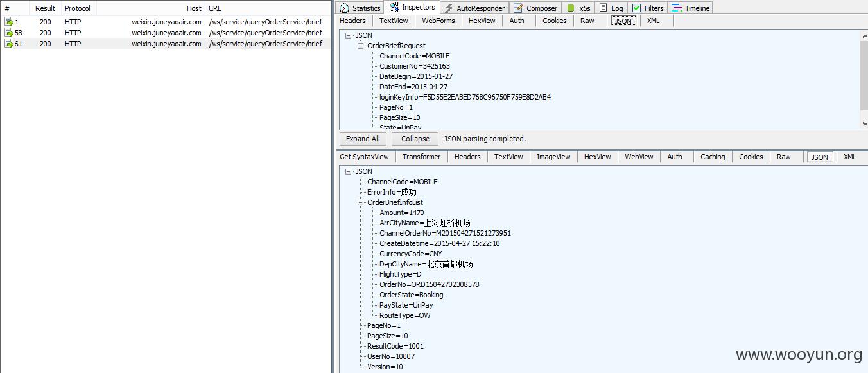Click the Log tab document icon
The height and width of the screenshot is (373, 868).
coord(603,8)
